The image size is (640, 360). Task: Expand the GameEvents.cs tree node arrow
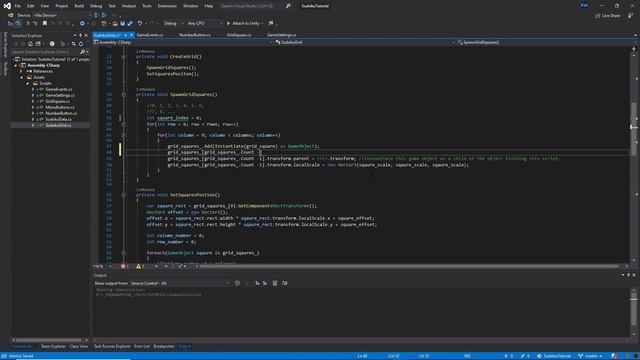click(x=33, y=89)
